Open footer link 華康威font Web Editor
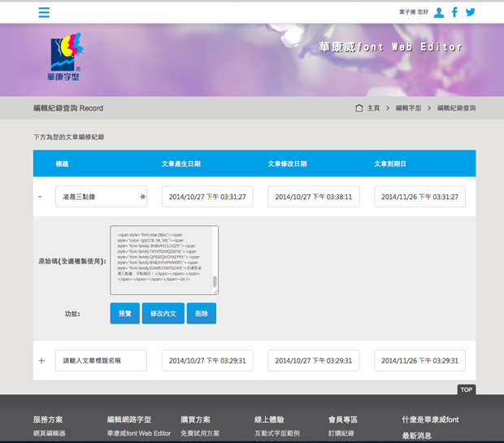The image size is (504, 443). pyautogui.click(x=139, y=433)
